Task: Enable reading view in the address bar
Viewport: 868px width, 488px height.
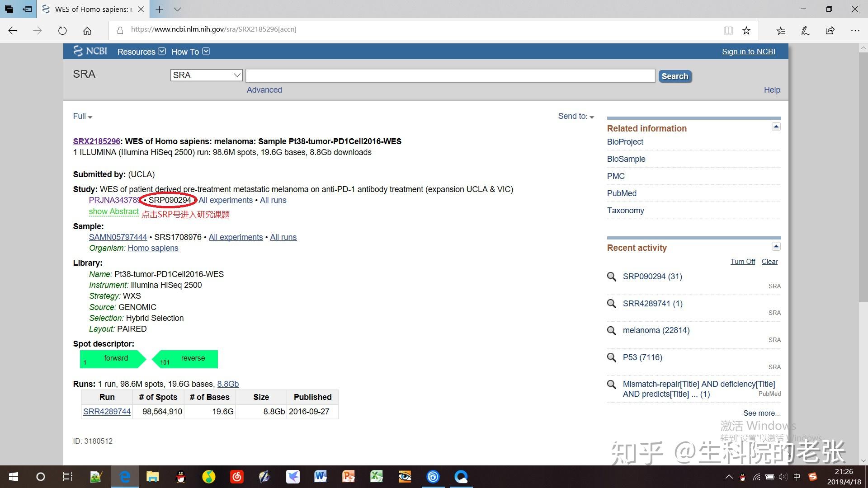Action: pyautogui.click(x=728, y=30)
